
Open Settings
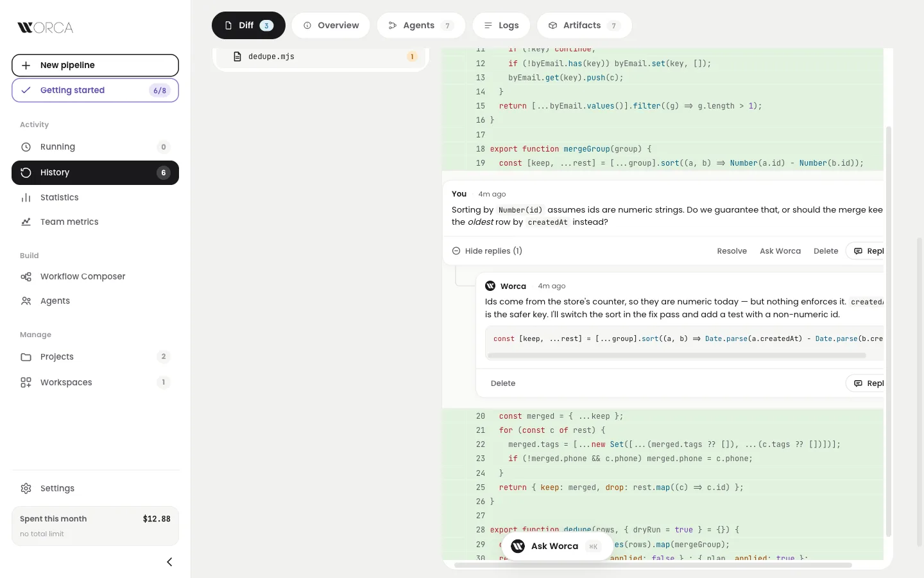click(x=95, y=489)
